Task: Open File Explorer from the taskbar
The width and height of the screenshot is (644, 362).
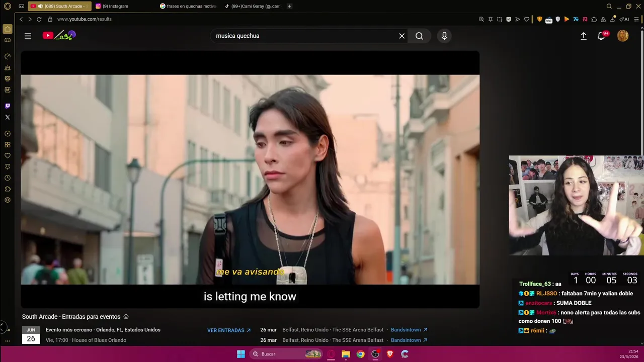Action: [346, 354]
